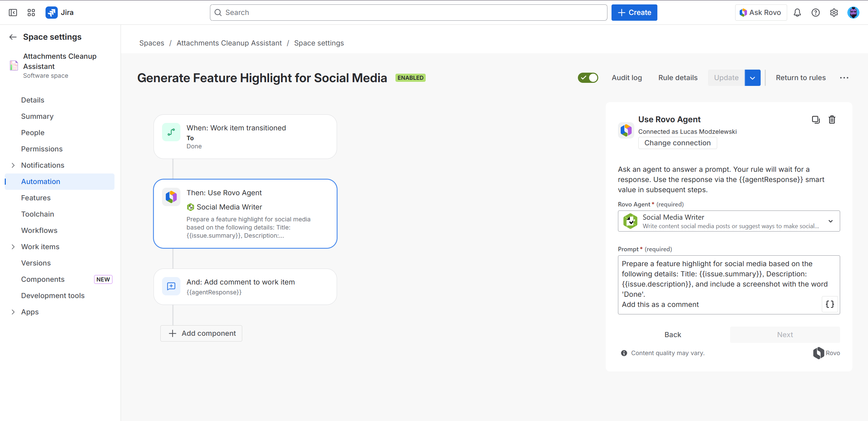Open the help icon
The width and height of the screenshot is (868, 421).
pos(815,12)
